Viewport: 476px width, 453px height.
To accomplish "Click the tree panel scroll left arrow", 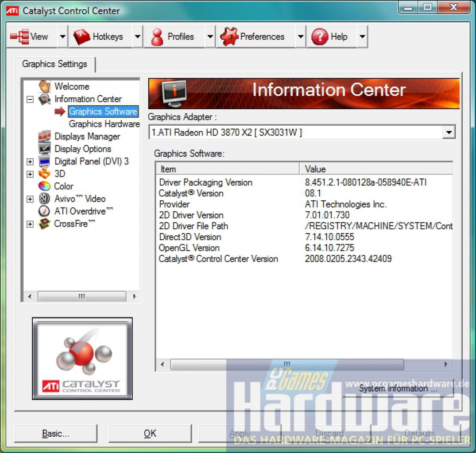I will pos(30,296).
